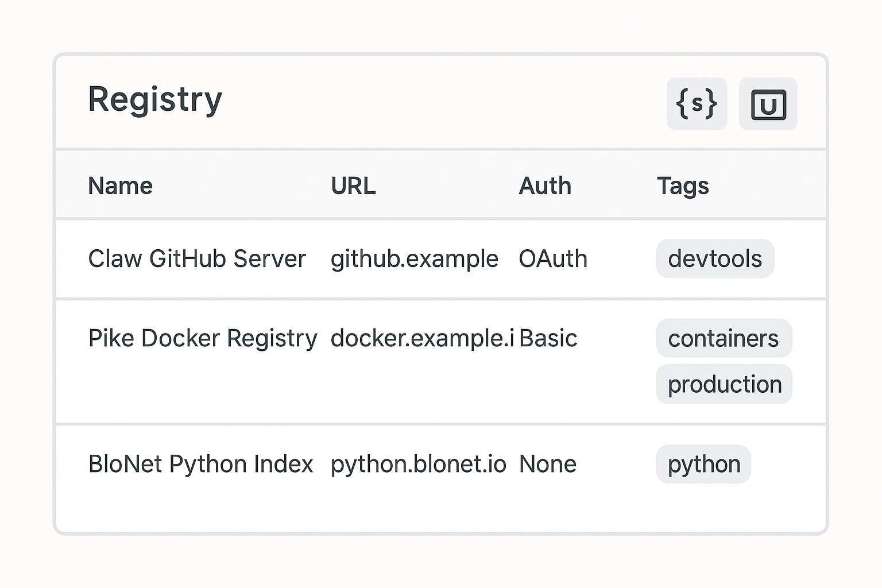
Task: Click the Auth column header
Action: (x=545, y=186)
